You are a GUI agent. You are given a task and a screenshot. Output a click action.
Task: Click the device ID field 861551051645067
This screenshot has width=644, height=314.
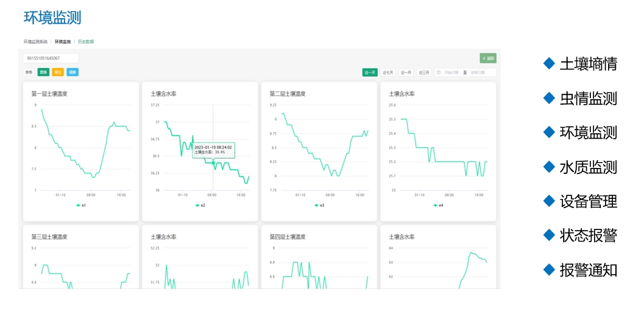tap(51, 58)
